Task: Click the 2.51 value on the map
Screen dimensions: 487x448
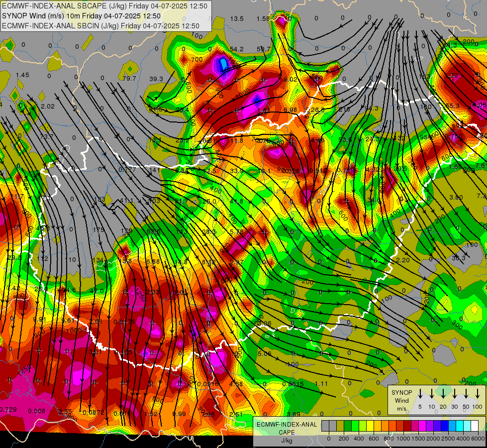Action: (236, 414)
